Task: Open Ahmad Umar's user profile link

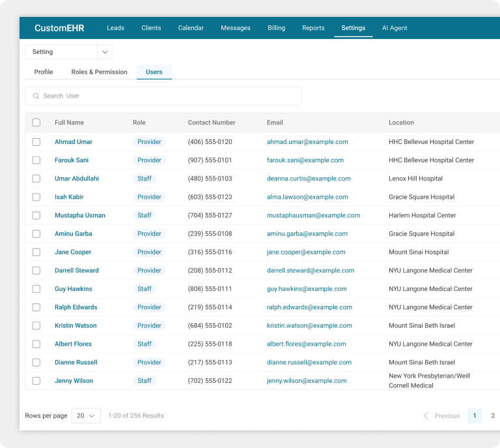Action: pos(74,142)
